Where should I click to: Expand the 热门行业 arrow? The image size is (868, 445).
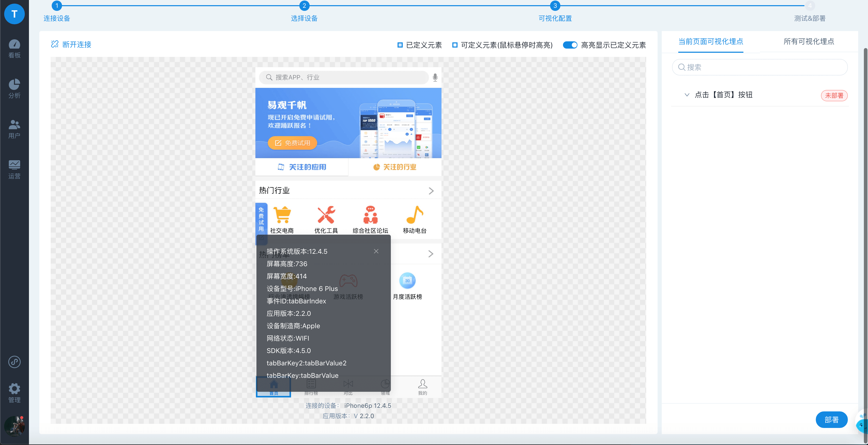[431, 191]
